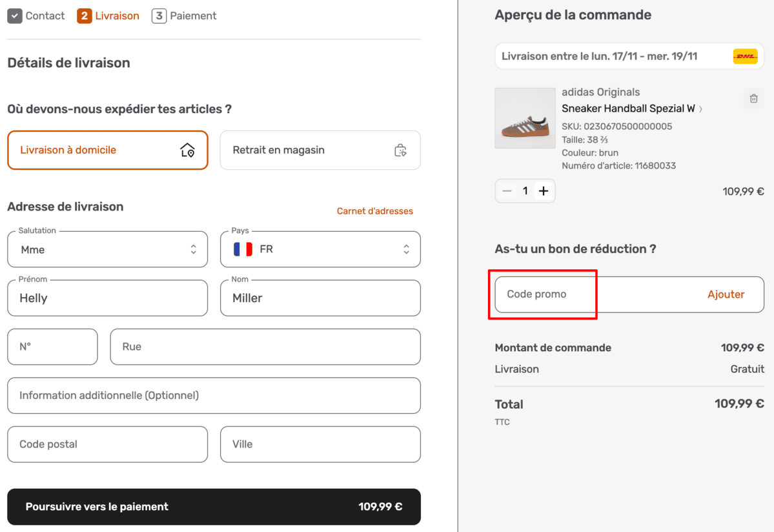
Task: Click the French flag icon
Action: click(243, 249)
